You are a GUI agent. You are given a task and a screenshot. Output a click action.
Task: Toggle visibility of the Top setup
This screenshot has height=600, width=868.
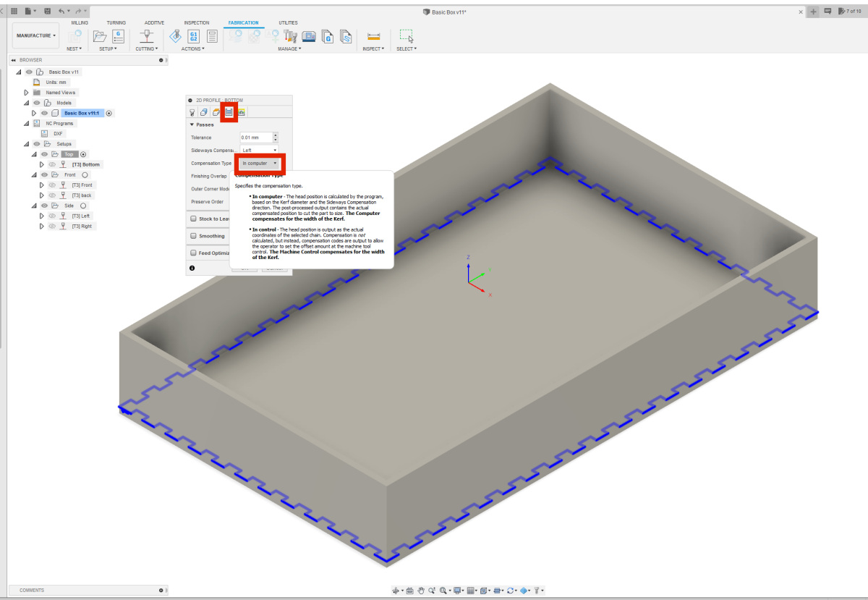(44, 154)
